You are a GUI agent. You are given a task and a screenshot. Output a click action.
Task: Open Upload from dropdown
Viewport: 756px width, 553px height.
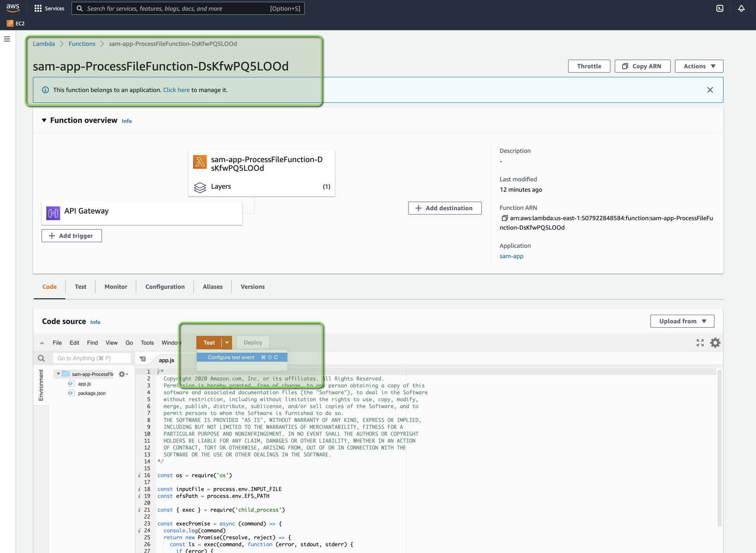tap(682, 321)
